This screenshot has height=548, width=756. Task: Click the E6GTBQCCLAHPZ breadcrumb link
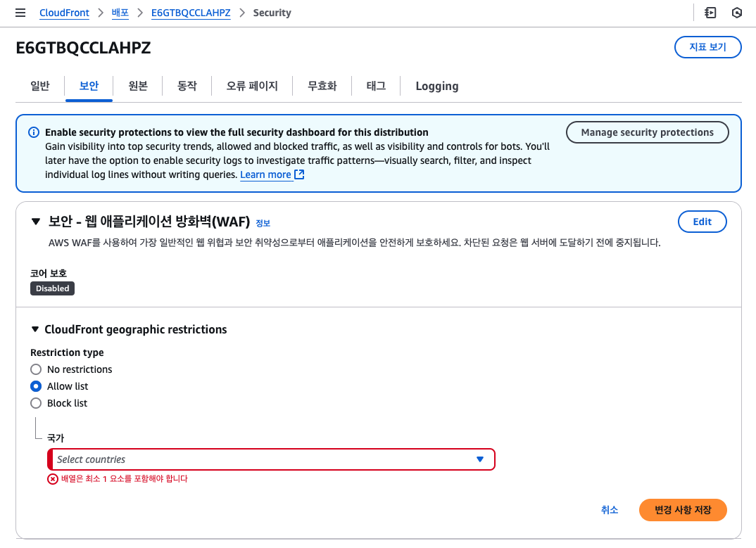click(191, 13)
